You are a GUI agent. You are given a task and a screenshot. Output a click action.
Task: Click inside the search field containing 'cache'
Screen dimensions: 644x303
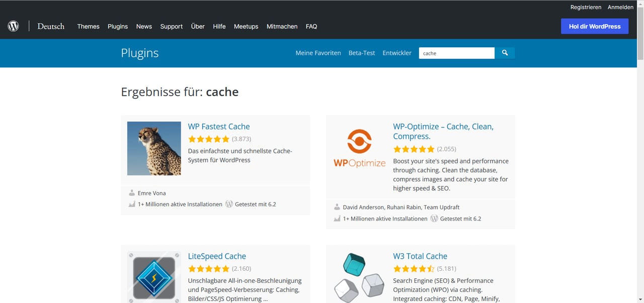[455, 53]
